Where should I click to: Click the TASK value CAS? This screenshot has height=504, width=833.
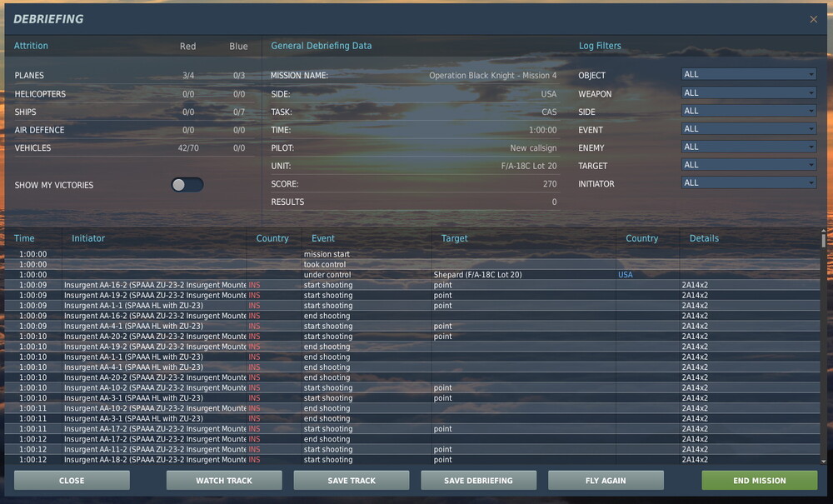[549, 112]
